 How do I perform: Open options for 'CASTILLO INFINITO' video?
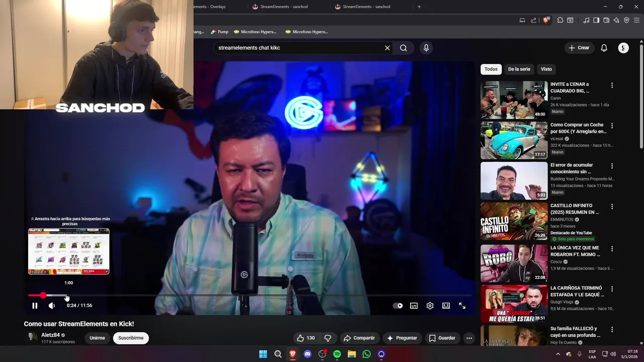click(612, 207)
